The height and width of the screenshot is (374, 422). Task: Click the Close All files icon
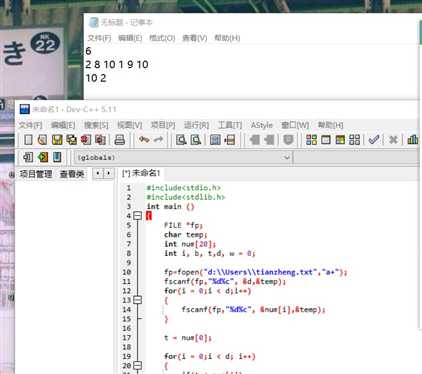click(x=100, y=140)
